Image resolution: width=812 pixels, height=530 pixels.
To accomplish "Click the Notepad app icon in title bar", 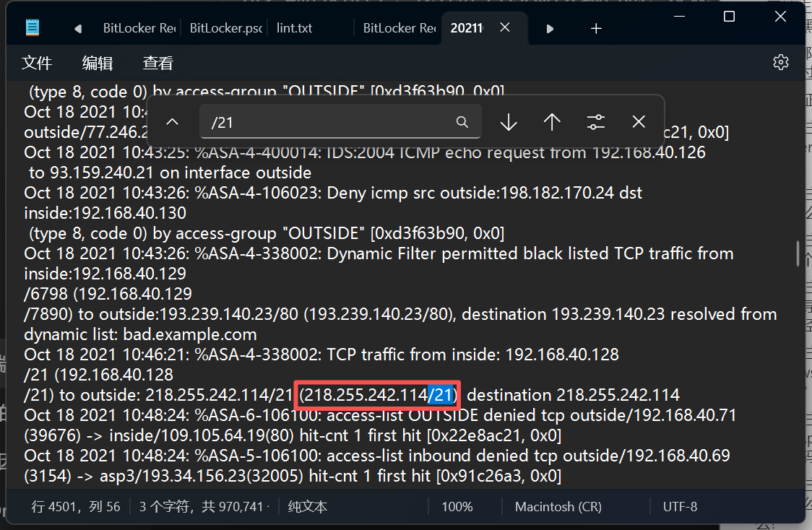I will click(33, 28).
